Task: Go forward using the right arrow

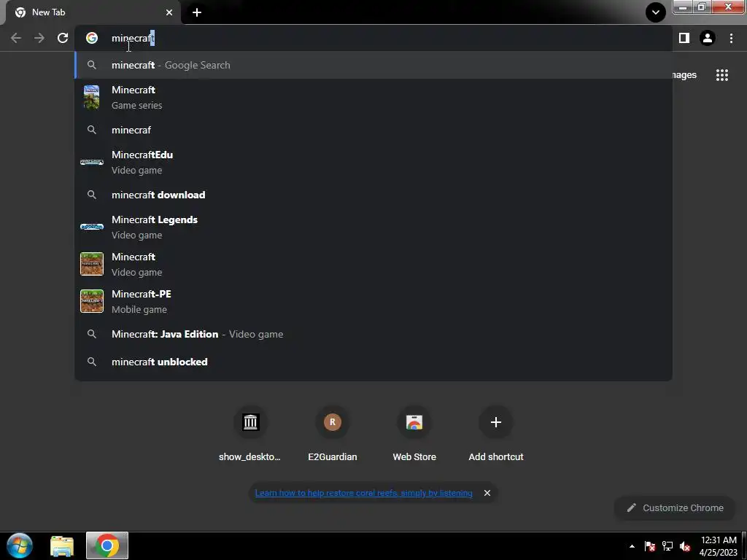Action: (x=39, y=38)
